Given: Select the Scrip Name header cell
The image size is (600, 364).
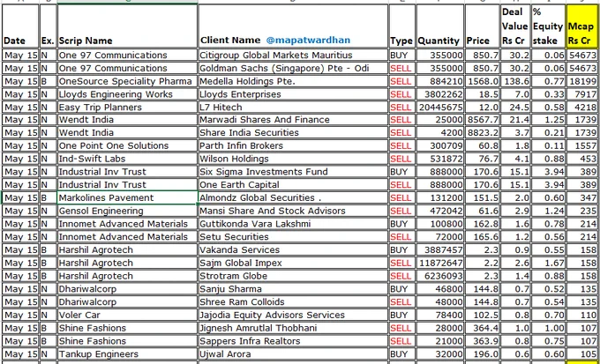Looking at the screenshot, I should (127, 26).
